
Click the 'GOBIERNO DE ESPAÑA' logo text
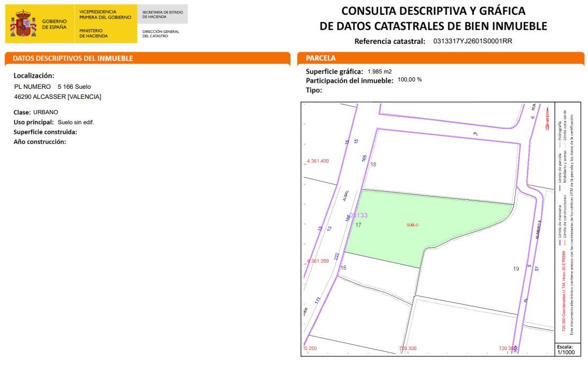pyautogui.click(x=54, y=24)
